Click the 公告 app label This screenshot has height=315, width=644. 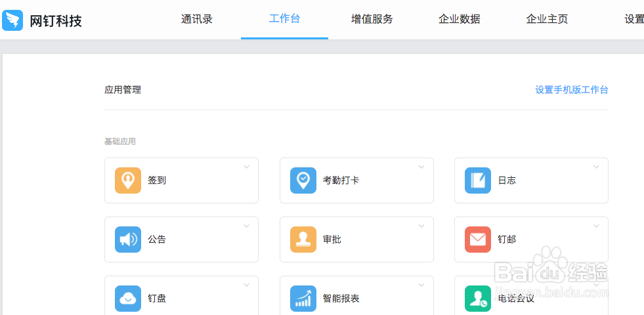click(157, 240)
